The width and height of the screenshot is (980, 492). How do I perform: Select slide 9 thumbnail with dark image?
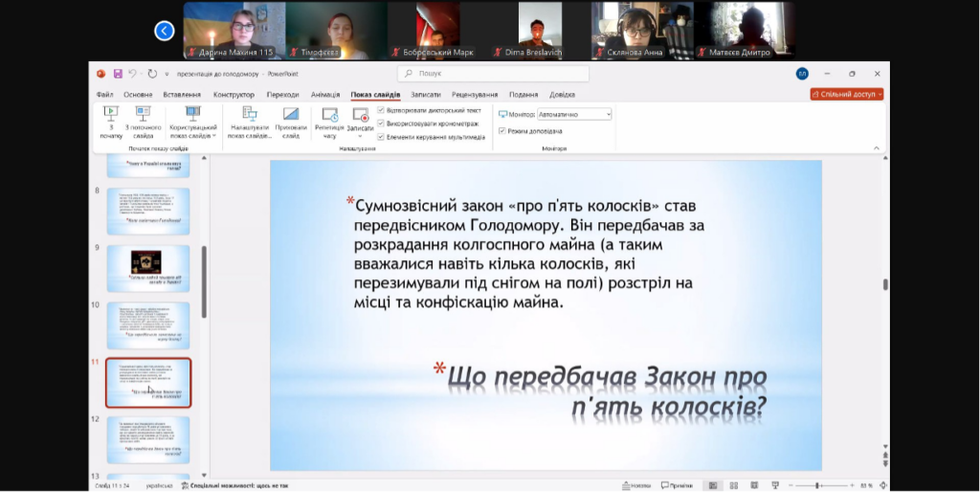click(x=148, y=269)
